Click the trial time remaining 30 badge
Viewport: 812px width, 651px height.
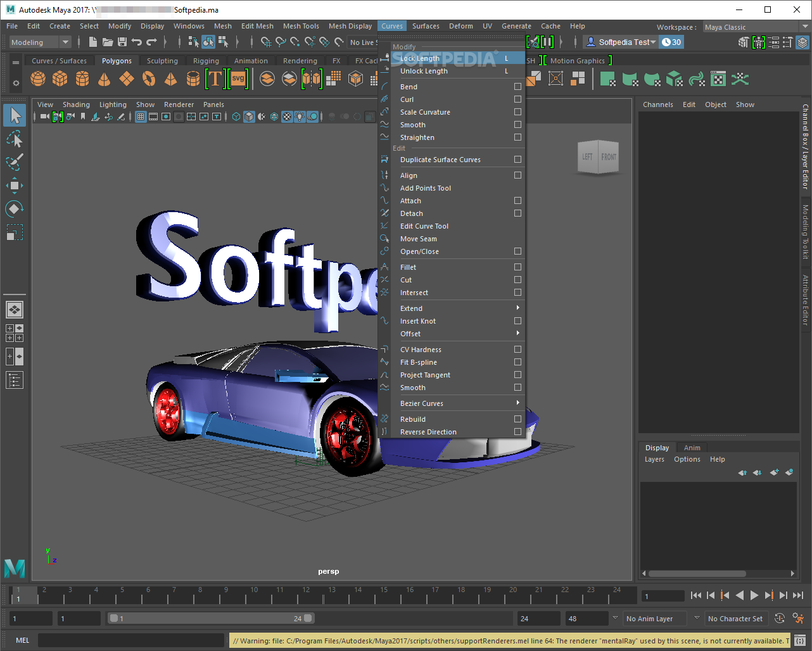click(x=671, y=42)
